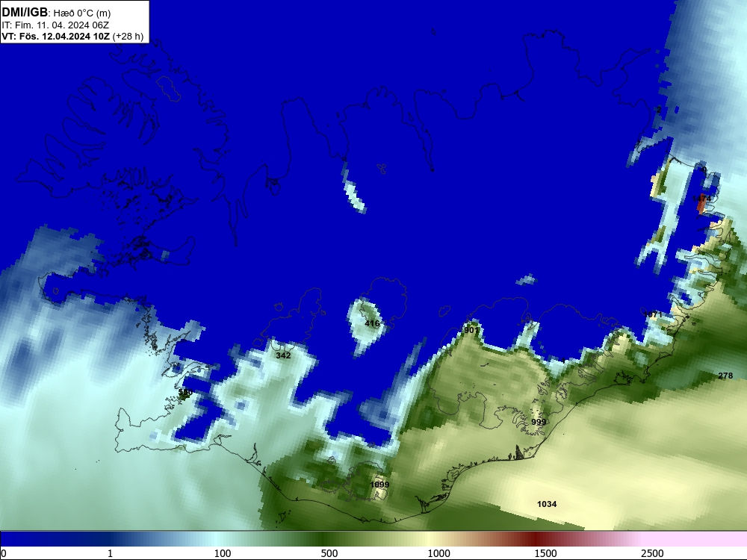Click the 1071 value on the east coast
747x560 pixels.
coord(653,314)
